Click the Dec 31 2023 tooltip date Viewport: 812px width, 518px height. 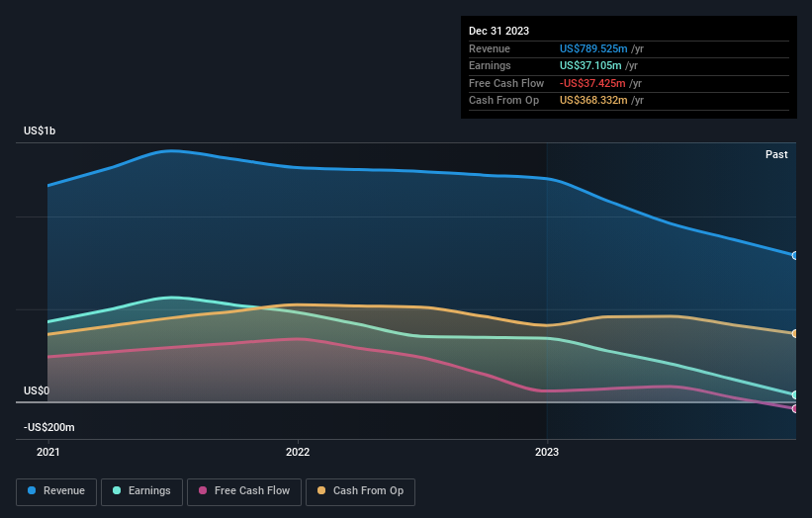tap(498, 31)
